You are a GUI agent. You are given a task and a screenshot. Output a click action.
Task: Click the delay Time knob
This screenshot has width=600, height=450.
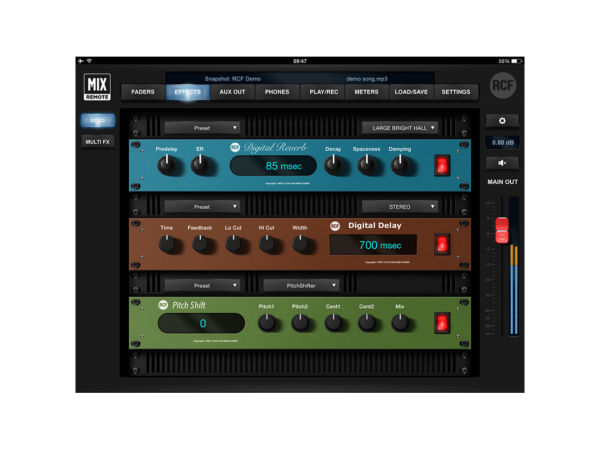pos(167,244)
